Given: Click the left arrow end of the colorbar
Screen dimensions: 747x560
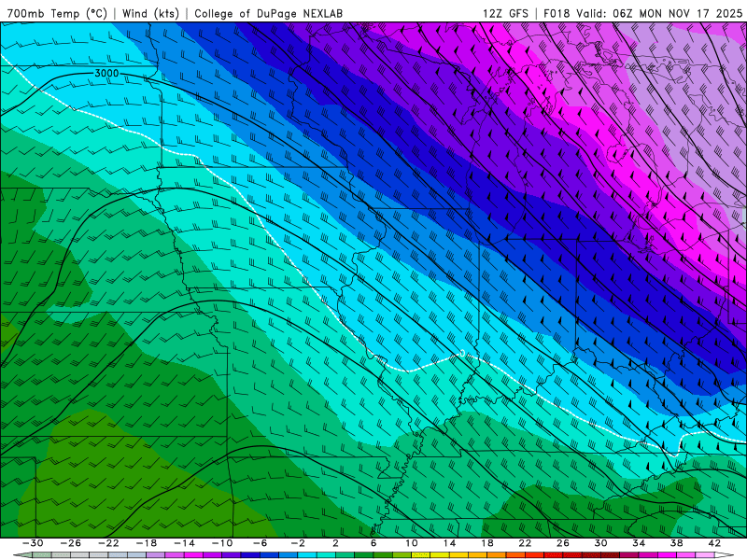Looking at the screenshot, I should pyautogui.click(x=22, y=554).
